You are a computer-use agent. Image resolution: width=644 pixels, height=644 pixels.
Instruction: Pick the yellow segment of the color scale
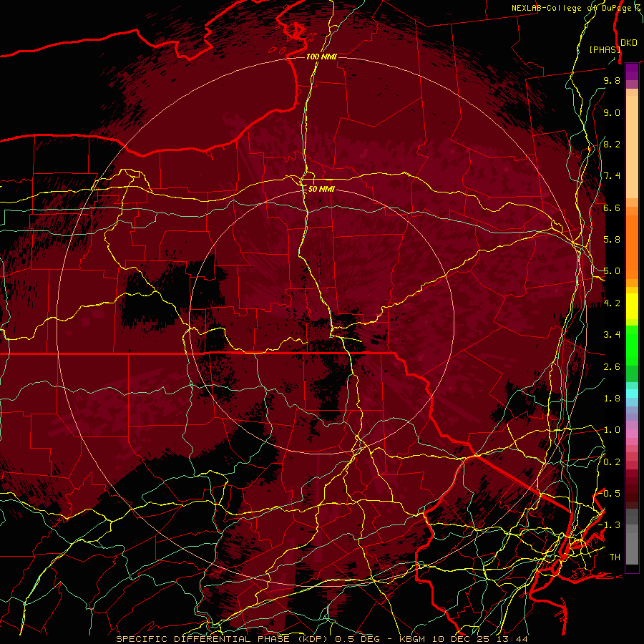632,306
